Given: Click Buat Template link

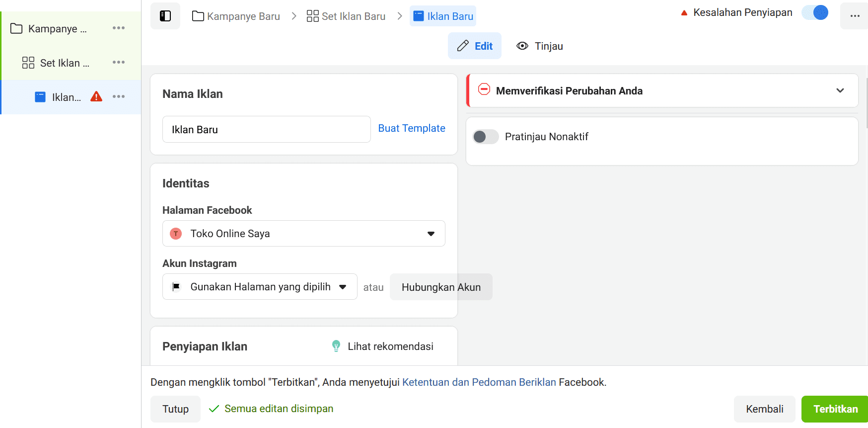Looking at the screenshot, I should [x=412, y=128].
